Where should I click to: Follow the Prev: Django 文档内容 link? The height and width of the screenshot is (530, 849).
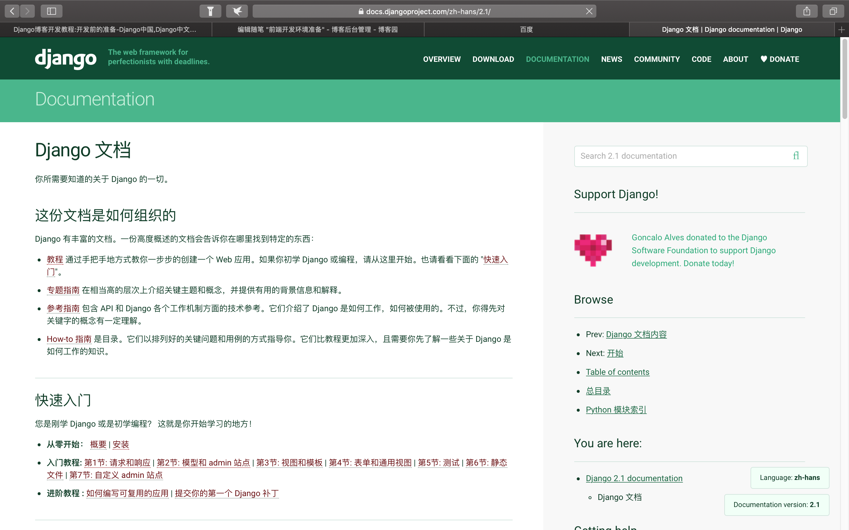(x=636, y=335)
